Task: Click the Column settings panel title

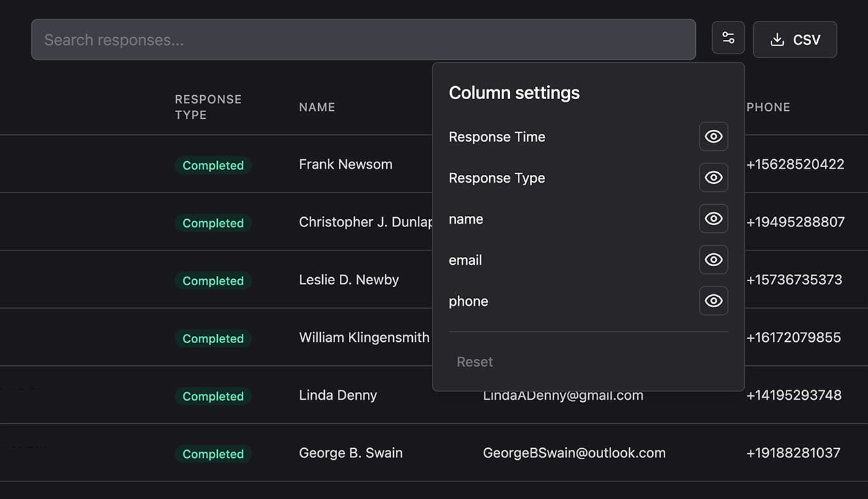Action: point(514,92)
